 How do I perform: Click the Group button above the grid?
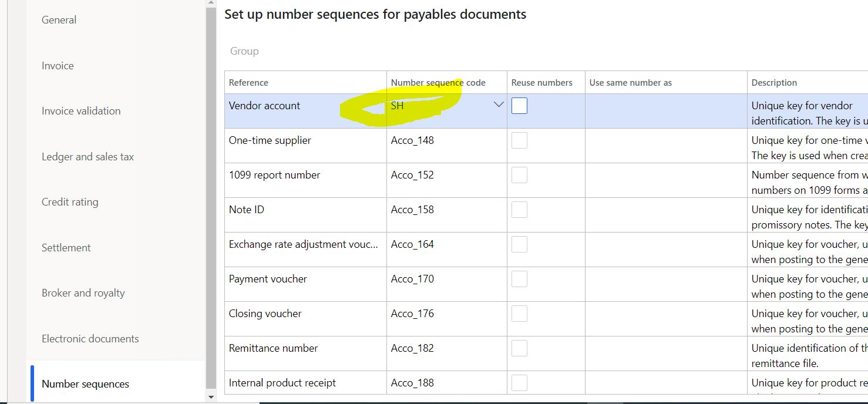coord(244,51)
